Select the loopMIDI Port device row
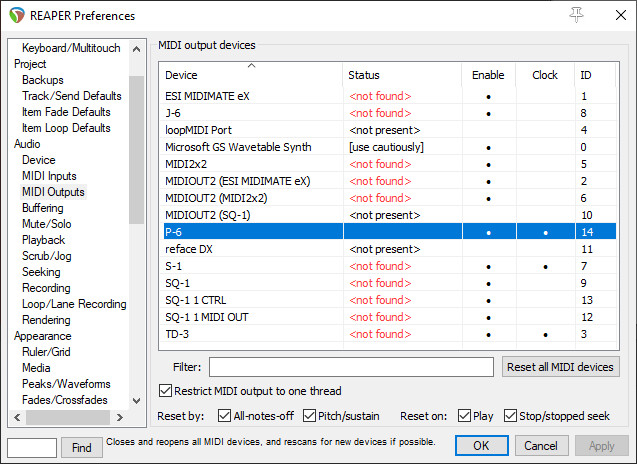637x464 pixels. click(x=389, y=130)
